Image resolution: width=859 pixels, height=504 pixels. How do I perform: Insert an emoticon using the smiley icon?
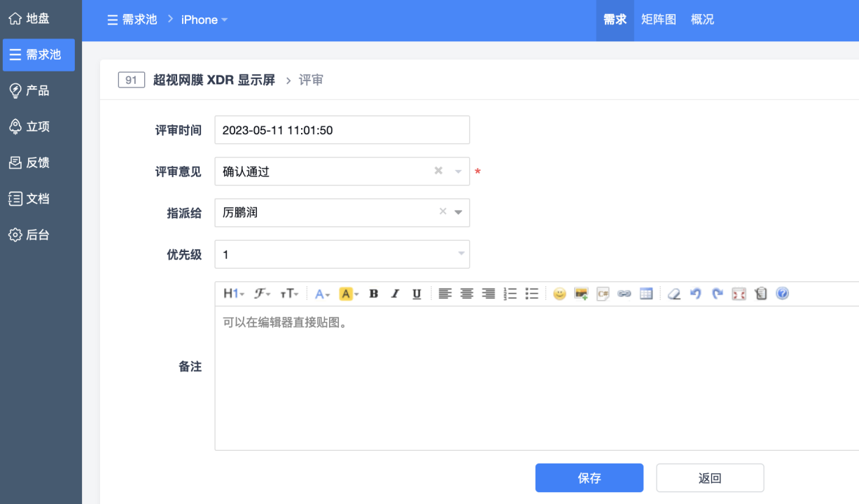tap(559, 294)
